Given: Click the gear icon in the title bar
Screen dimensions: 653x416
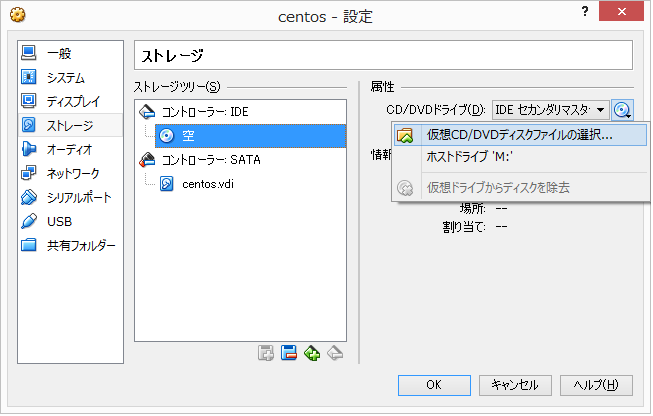Looking at the screenshot, I should (x=17, y=15).
